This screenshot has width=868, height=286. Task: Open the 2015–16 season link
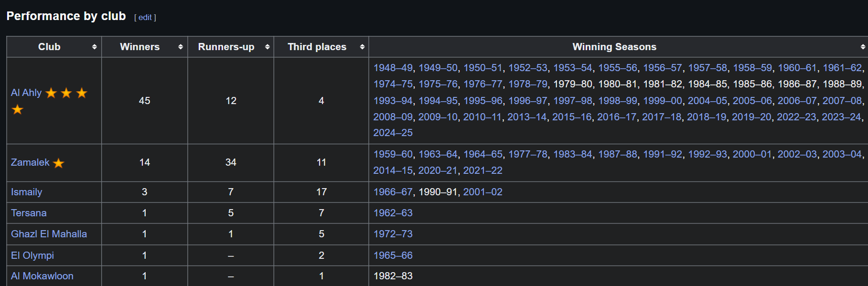tap(572, 117)
